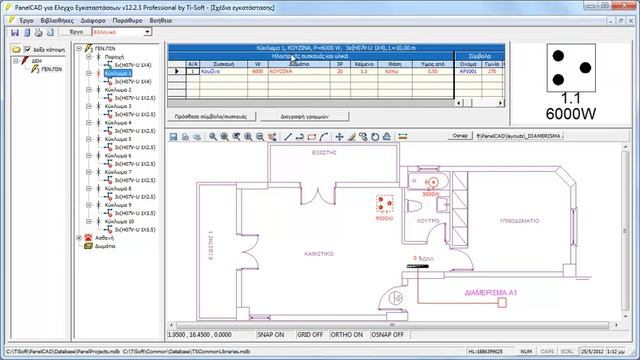
Task: Click the lightning bolt icon beside ΔΕΗ
Action: (25, 61)
